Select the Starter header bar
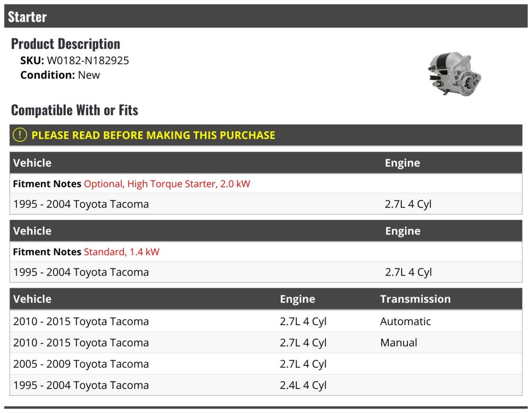This screenshot has width=532, height=413. tap(266, 16)
